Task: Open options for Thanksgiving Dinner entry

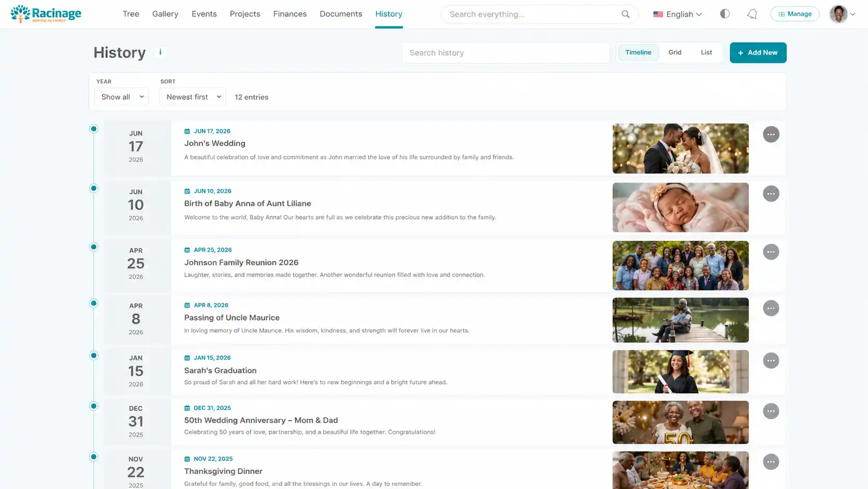Action: (771, 462)
